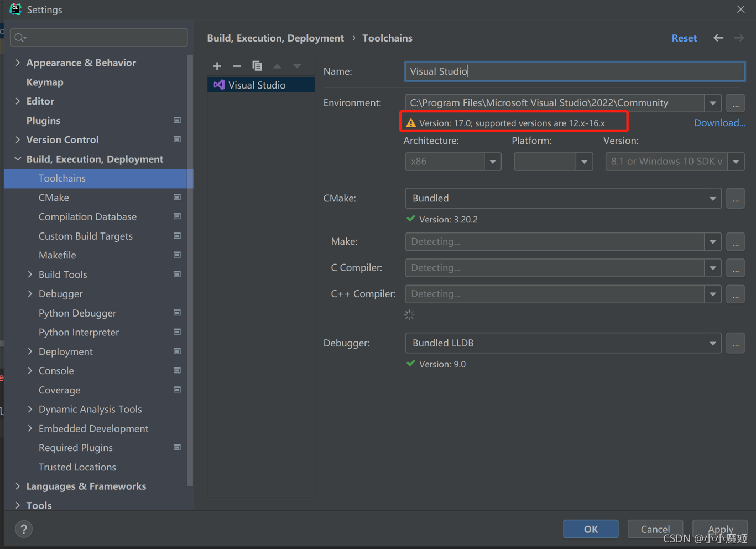Open the Debugger Bundled LLDB dropdown
Image resolution: width=756 pixels, height=549 pixels.
pos(713,343)
